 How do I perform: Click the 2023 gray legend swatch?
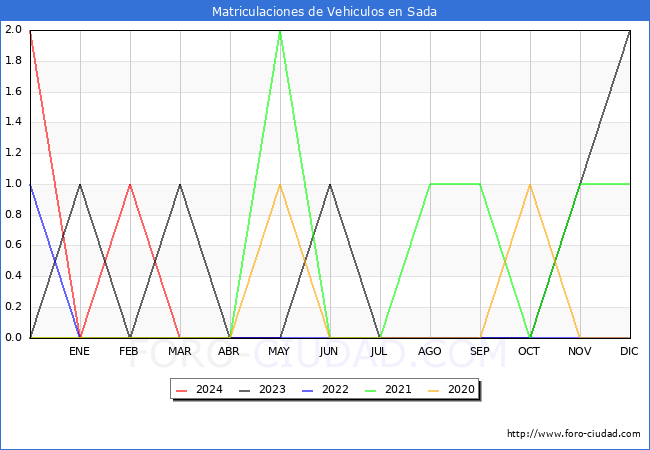[x=245, y=390]
